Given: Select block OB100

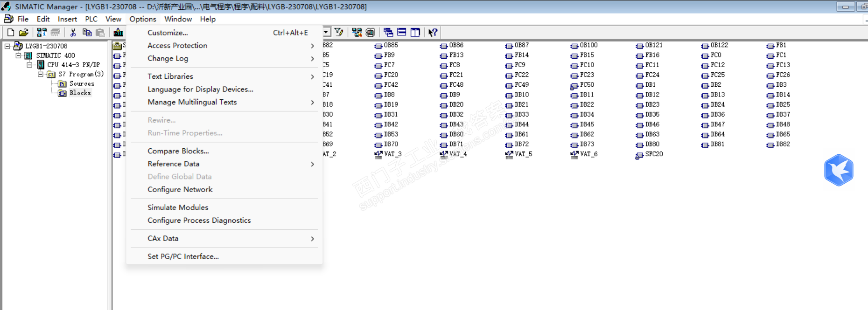Looking at the screenshot, I should [x=584, y=45].
